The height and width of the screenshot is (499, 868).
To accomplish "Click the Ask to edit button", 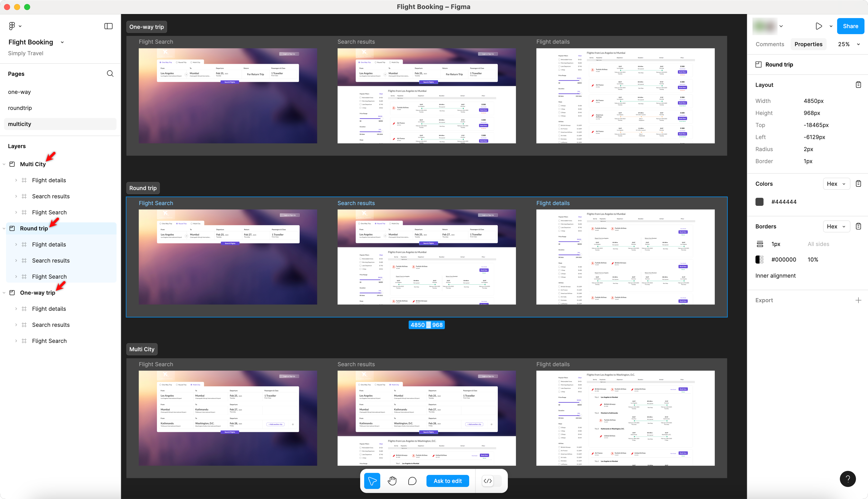I will (x=447, y=481).
